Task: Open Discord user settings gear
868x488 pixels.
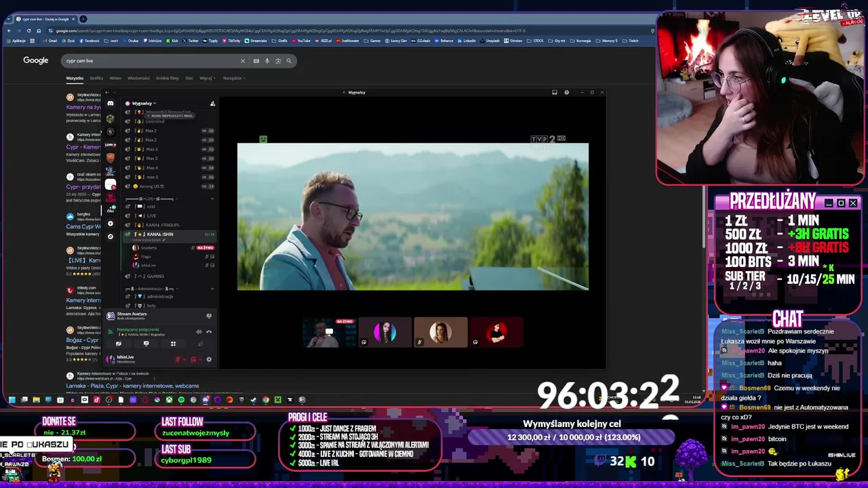Action: 209,359
